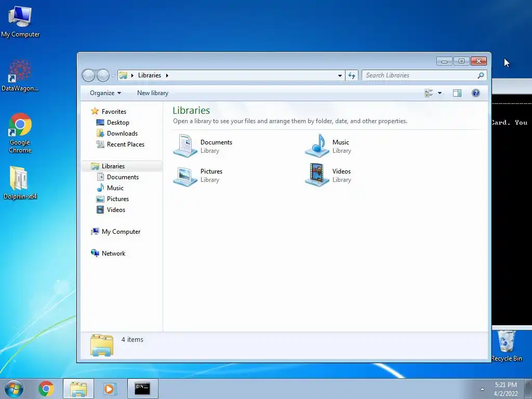Select Network in navigation pane
The image size is (532, 399).
tap(113, 253)
